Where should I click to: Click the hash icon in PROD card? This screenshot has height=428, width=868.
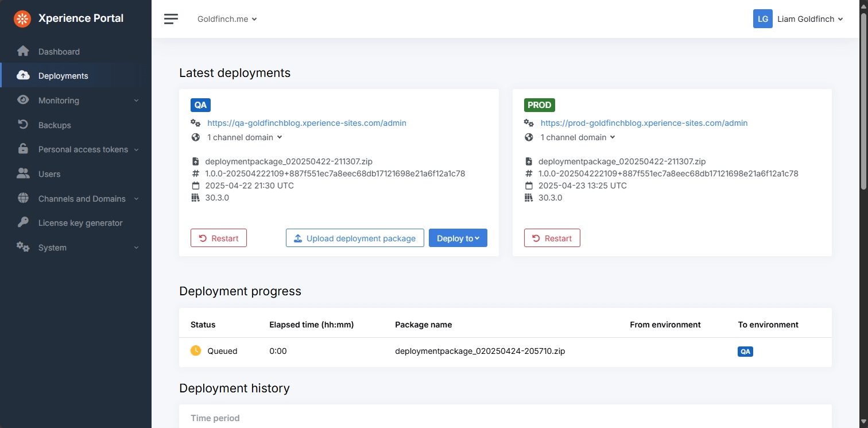(529, 173)
